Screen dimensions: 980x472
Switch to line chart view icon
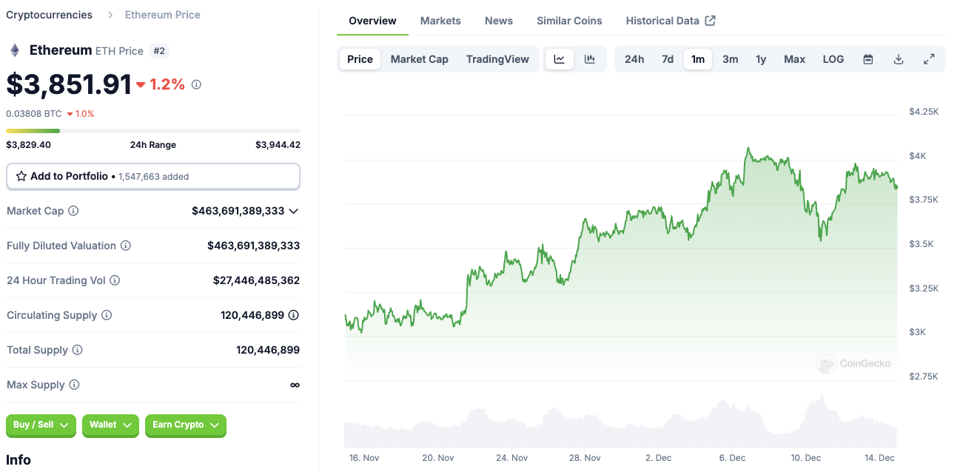[560, 59]
